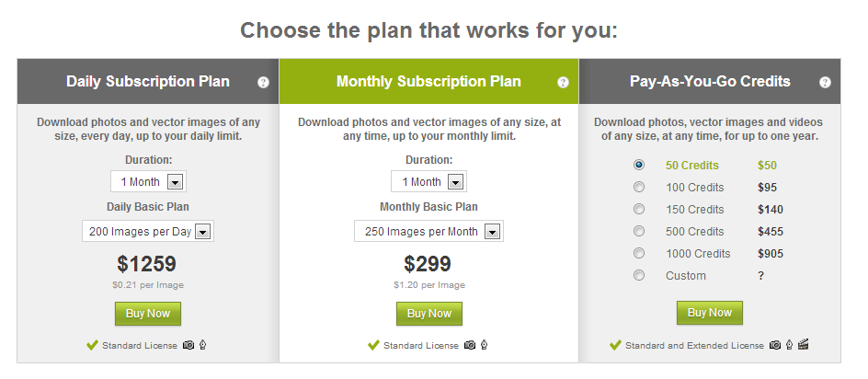Click the help icon beside Daily Subscription Plan
This screenshot has width=868, height=379.
tap(264, 83)
